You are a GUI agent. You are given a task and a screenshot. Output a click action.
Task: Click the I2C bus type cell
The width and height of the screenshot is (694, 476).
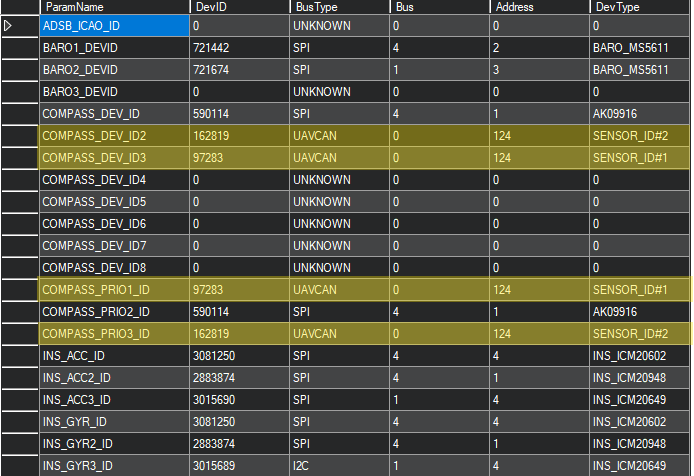coord(338,466)
